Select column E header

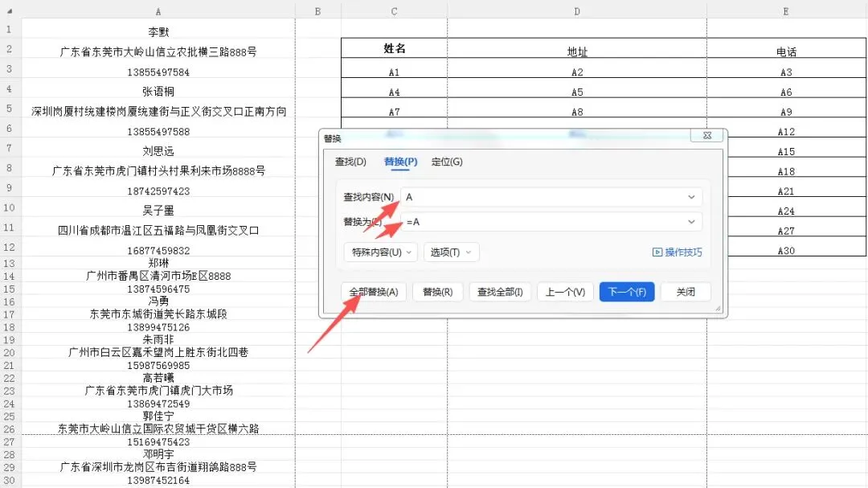click(x=786, y=11)
